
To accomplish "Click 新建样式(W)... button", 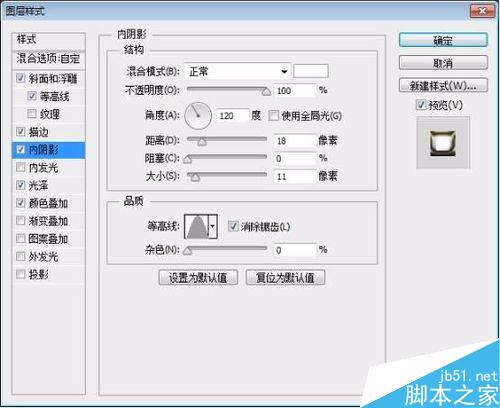I will [443, 86].
